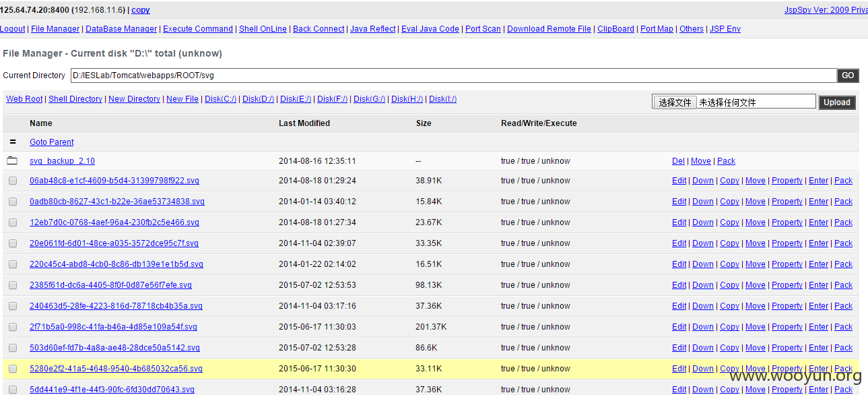Open ClipBoard page

[x=615, y=29]
